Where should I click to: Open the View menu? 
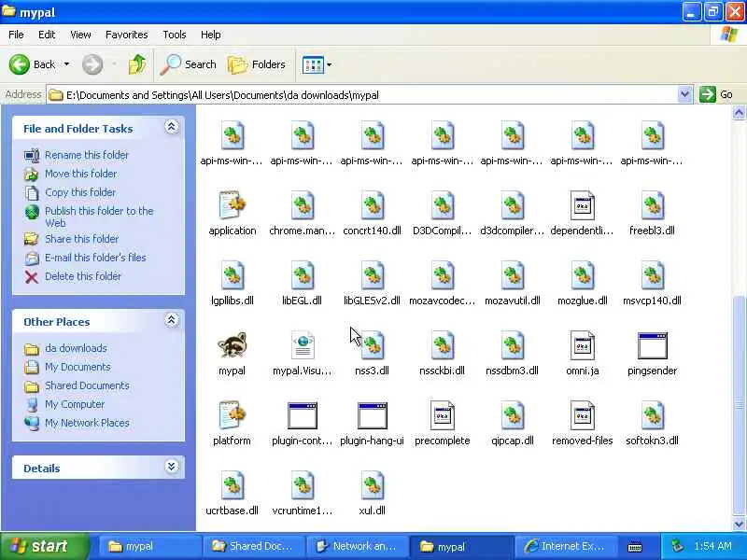pyautogui.click(x=80, y=35)
